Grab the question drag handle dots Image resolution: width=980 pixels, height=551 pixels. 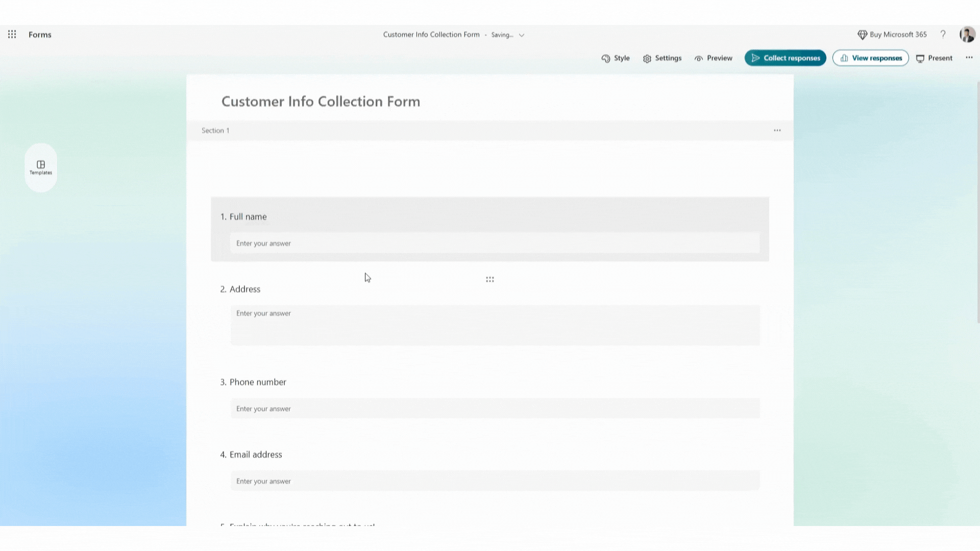[490, 280]
